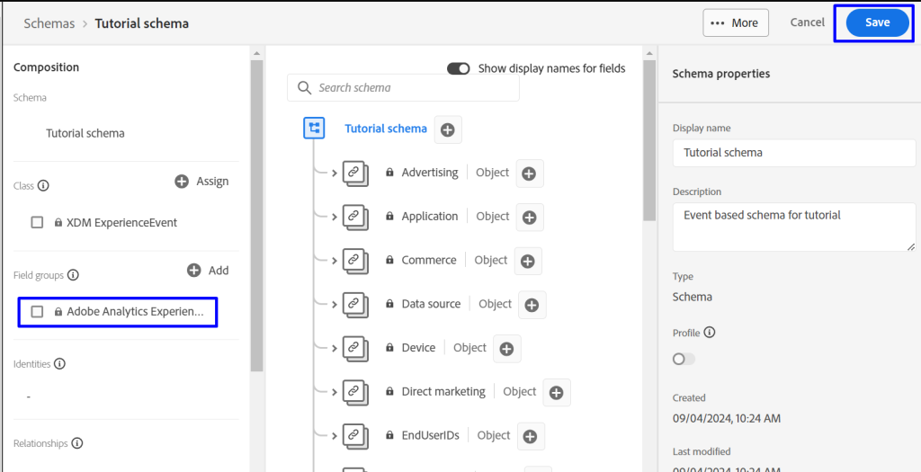Check the XDM ExperienceEvent checkbox
Viewport: 921px width, 472px height.
[x=37, y=223]
